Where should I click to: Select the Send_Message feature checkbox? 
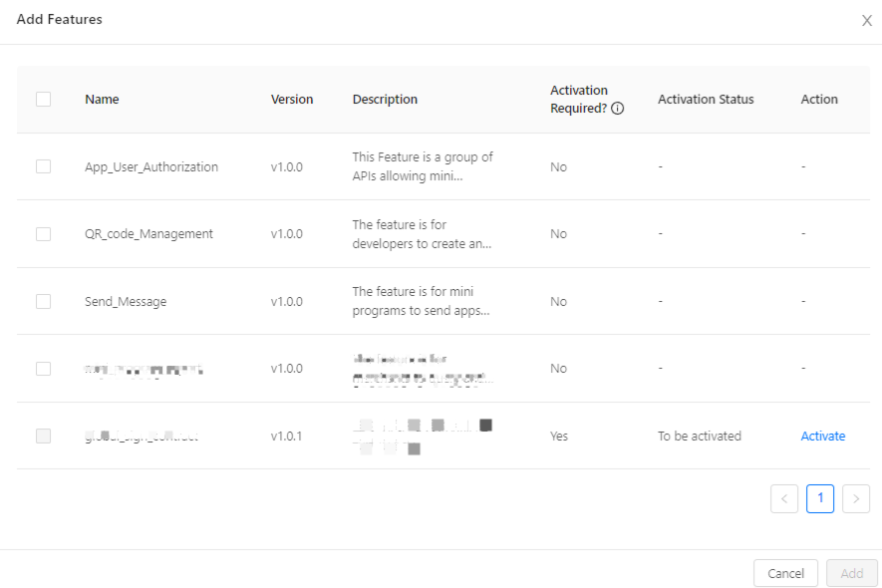click(x=43, y=301)
